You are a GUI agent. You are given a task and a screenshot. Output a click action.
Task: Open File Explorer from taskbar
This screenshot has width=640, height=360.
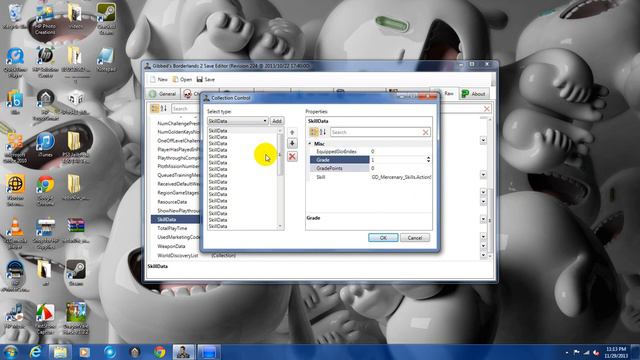pyautogui.click(x=60, y=352)
